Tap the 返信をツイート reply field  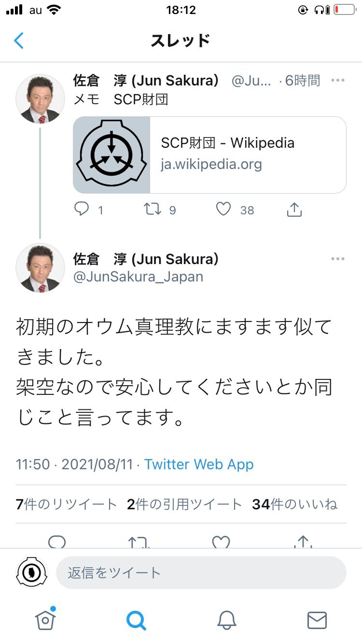coord(201,573)
